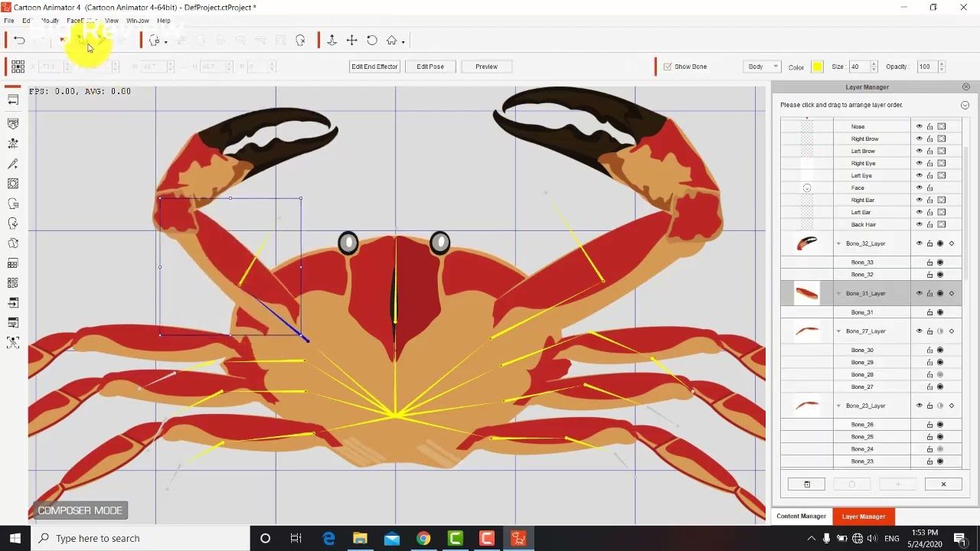Open the View menu
Screen dimensions: 980x551
(112, 21)
